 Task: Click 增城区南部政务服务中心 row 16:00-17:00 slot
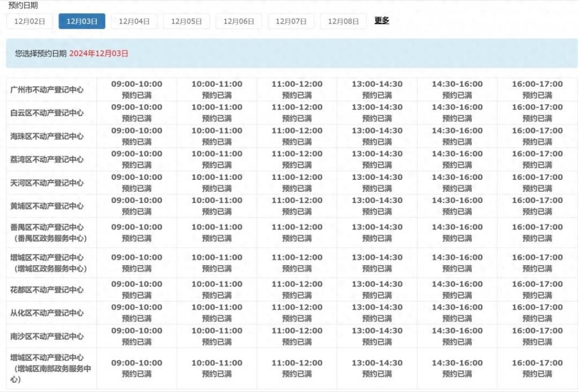[537, 368]
